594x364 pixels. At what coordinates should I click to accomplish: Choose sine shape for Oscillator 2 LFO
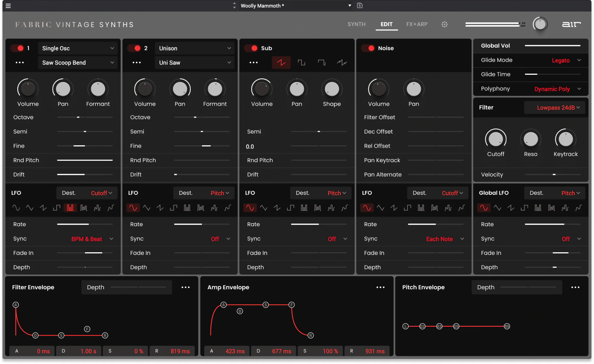point(133,208)
